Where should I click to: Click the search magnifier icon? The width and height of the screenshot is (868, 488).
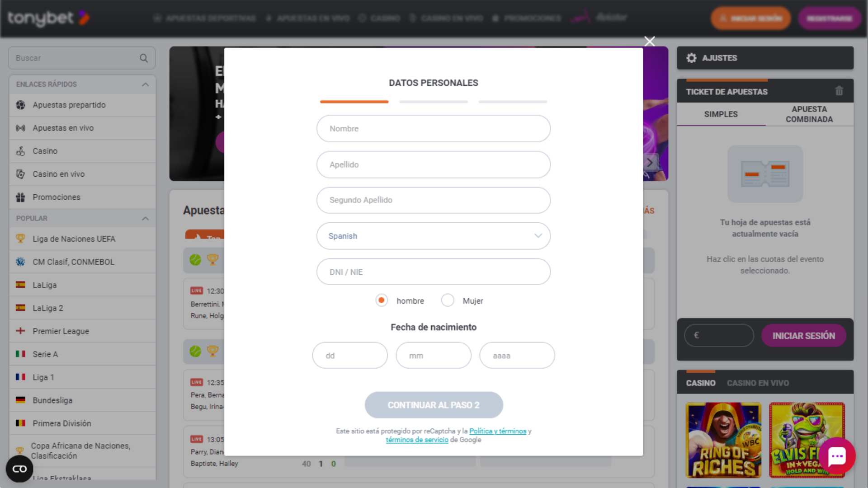[x=144, y=58]
